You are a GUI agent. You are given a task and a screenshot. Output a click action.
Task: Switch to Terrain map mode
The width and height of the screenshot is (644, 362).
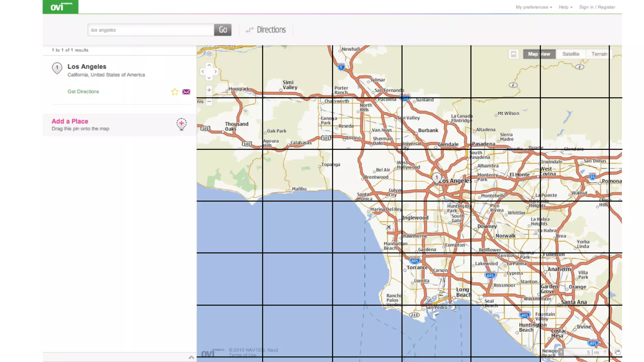click(599, 54)
